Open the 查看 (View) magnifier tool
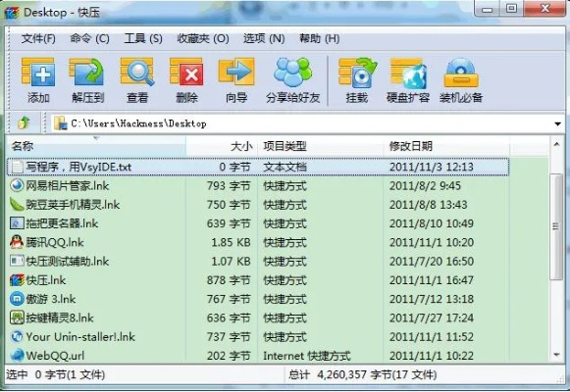Image resolution: width=570 pixels, height=392 pixels. pos(137,73)
